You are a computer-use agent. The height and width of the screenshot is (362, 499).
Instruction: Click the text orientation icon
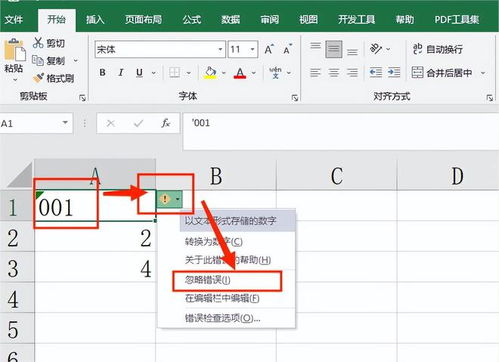point(376,49)
